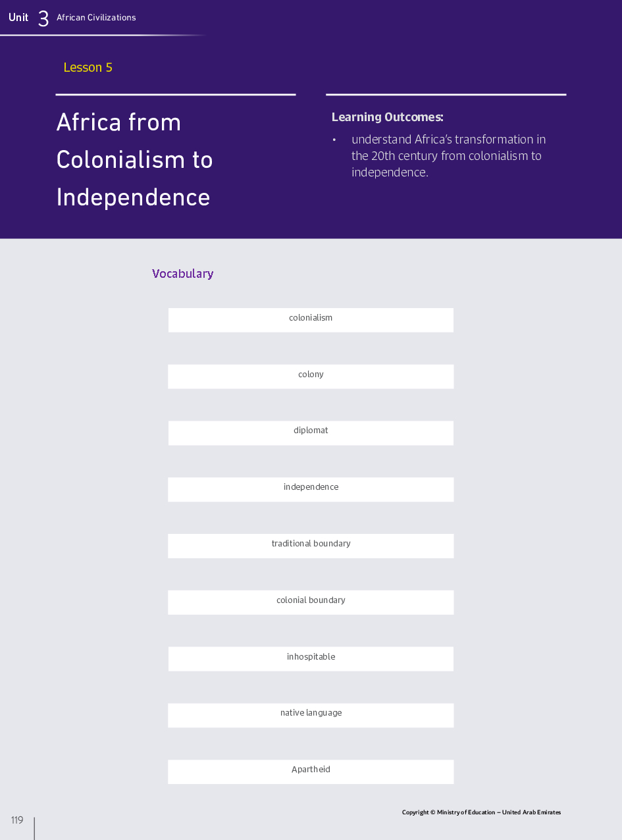
Task: Select the colonial boundary box
Action: [x=311, y=602]
